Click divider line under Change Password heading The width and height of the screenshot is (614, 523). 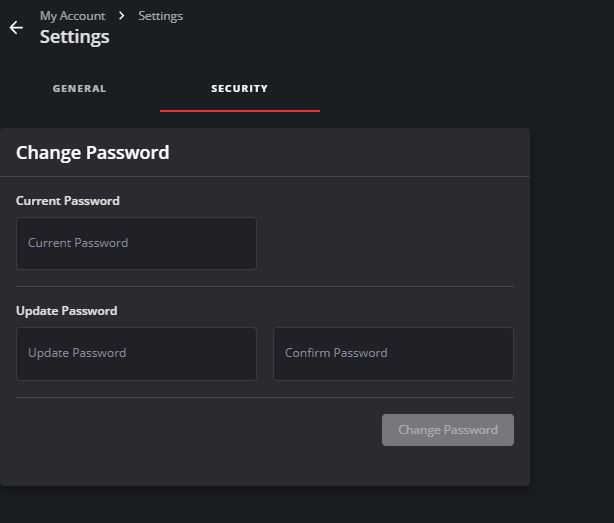tap(265, 177)
